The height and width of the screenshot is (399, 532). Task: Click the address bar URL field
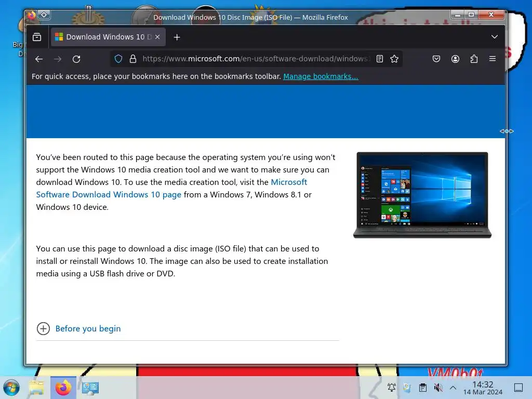[256, 59]
